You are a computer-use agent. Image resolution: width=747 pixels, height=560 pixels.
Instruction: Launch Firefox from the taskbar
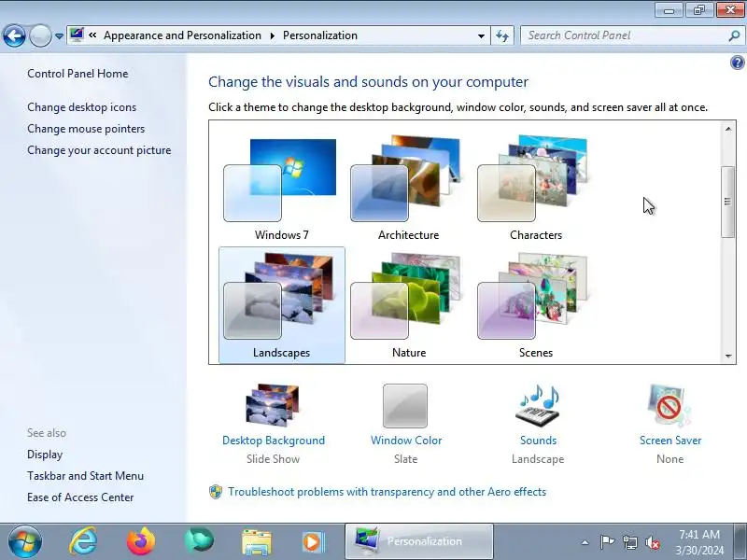(x=141, y=541)
